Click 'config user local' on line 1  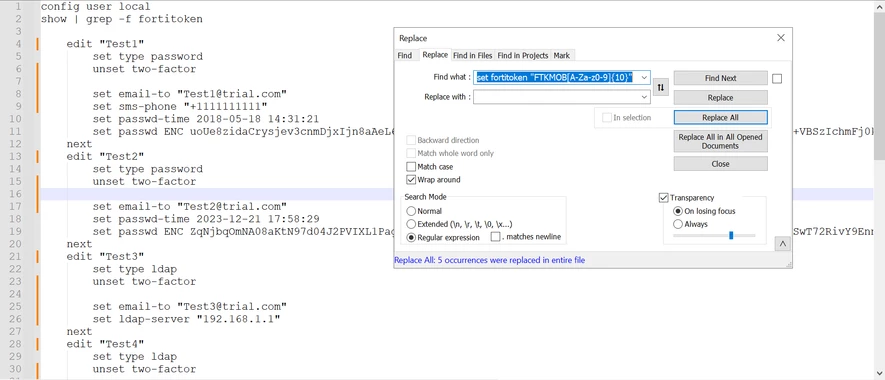(95, 7)
